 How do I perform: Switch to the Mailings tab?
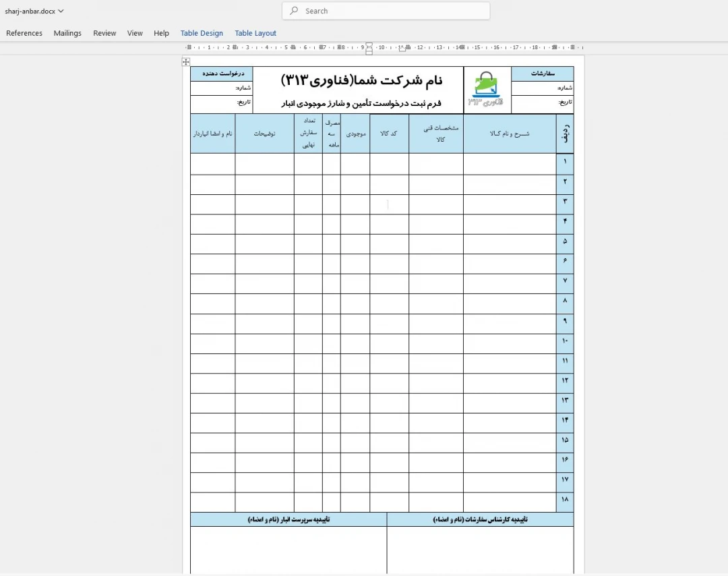[67, 33]
